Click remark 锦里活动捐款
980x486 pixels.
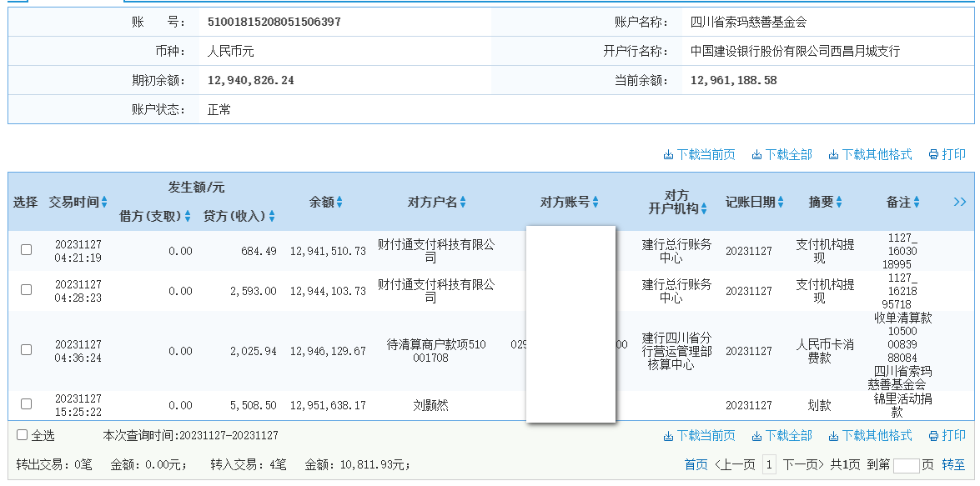coord(902,405)
